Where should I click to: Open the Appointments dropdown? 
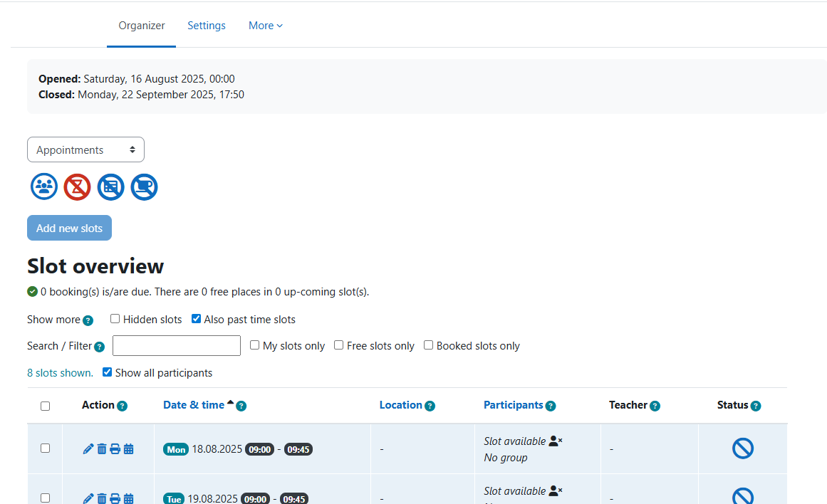tap(85, 149)
